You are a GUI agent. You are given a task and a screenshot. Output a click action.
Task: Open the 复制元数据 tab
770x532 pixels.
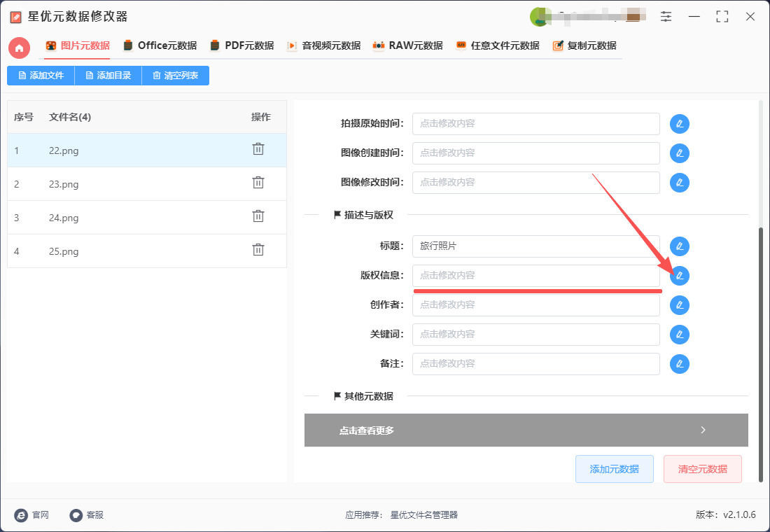pyautogui.click(x=584, y=45)
